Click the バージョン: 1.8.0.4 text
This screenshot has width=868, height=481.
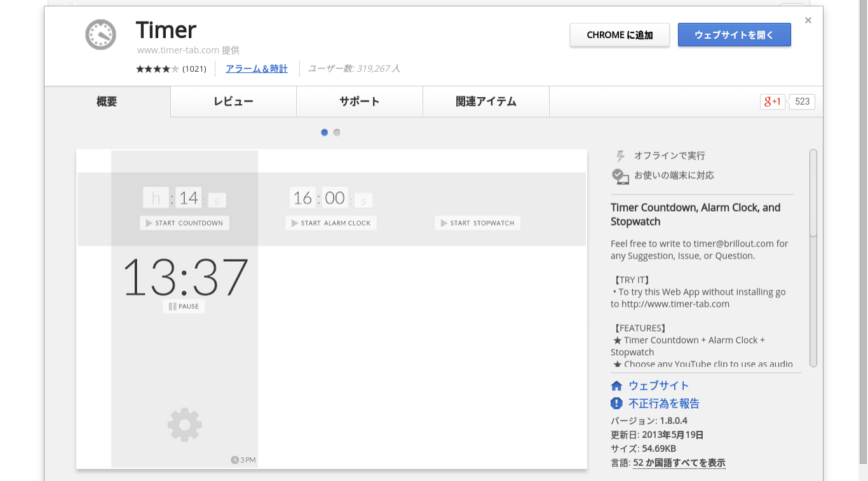(x=649, y=421)
